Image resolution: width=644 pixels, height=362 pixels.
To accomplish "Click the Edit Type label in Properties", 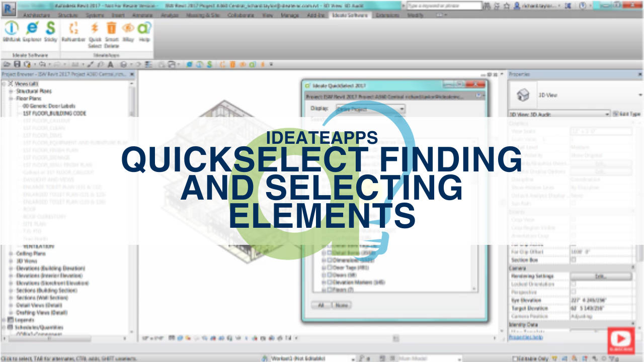I will pyautogui.click(x=631, y=114).
